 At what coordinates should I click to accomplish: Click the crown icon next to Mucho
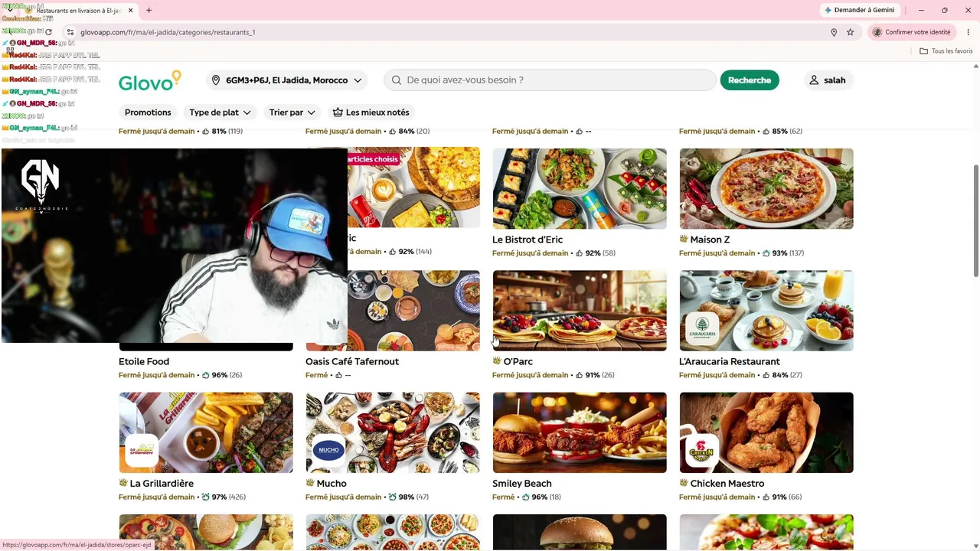[x=310, y=483]
